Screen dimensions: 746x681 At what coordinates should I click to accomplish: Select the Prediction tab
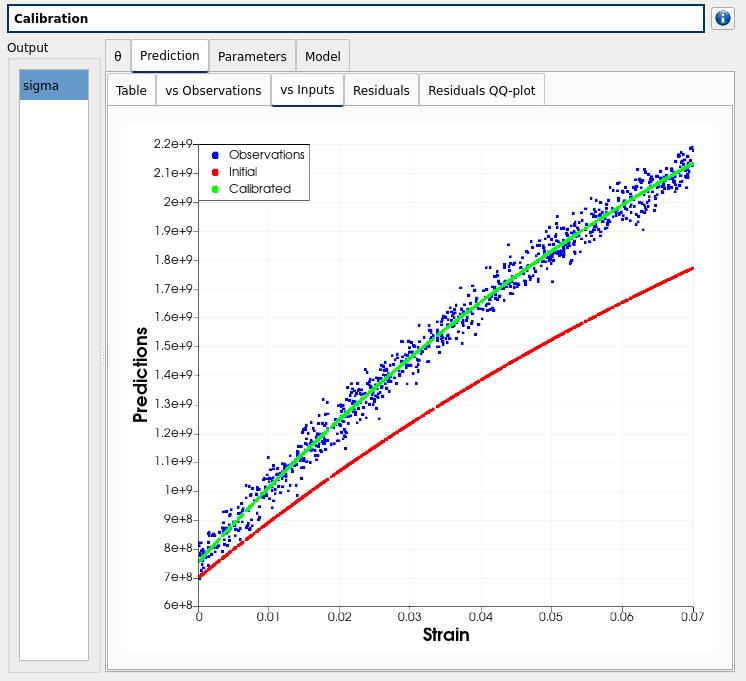[x=169, y=56]
